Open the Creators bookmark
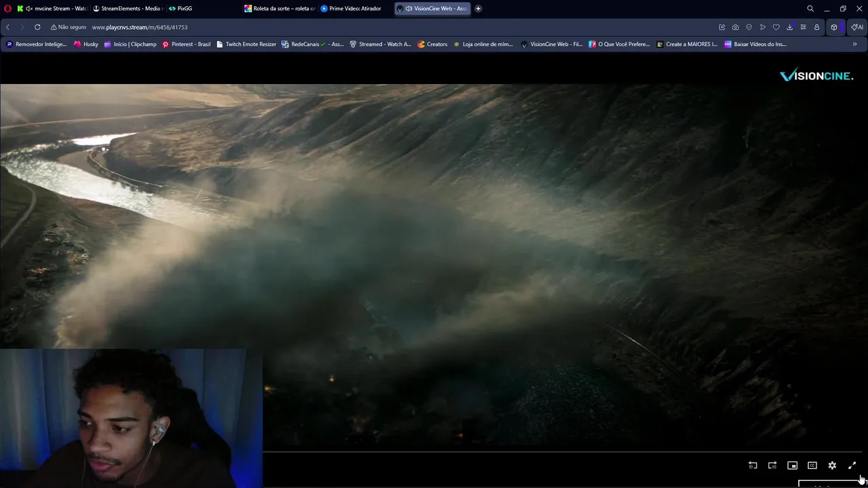This screenshot has width=868, height=488. [432, 44]
